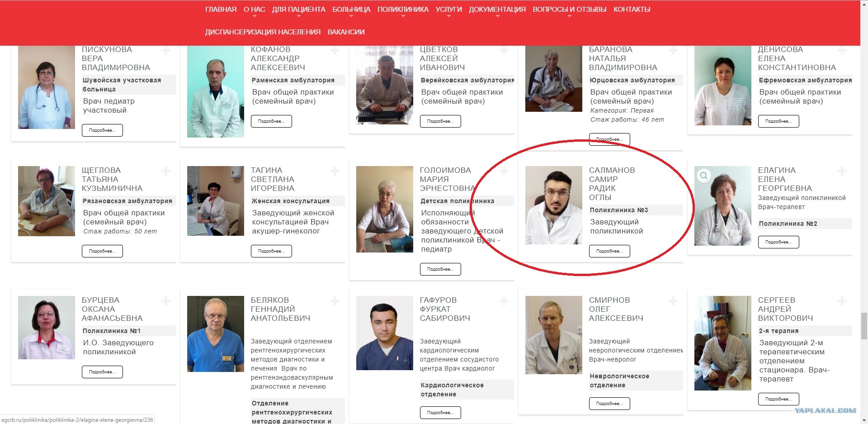This screenshot has height=424, width=868.
Task: Click Подробнее button under Бурцева Оксана
Action: pyautogui.click(x=102, y=372)
